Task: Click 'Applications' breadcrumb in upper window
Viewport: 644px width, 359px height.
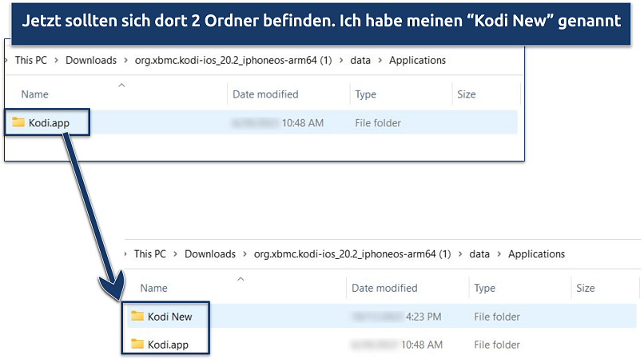Action: [417, 60]
